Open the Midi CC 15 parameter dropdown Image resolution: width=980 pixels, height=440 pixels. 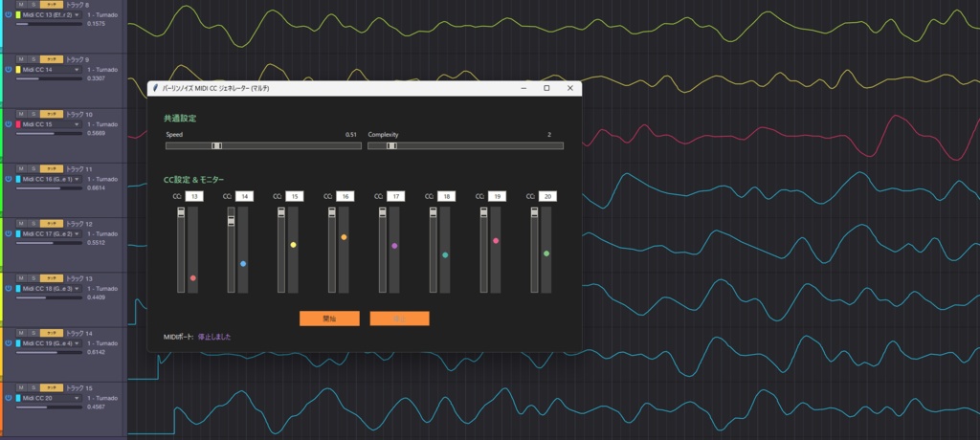(x=52, y=124)
